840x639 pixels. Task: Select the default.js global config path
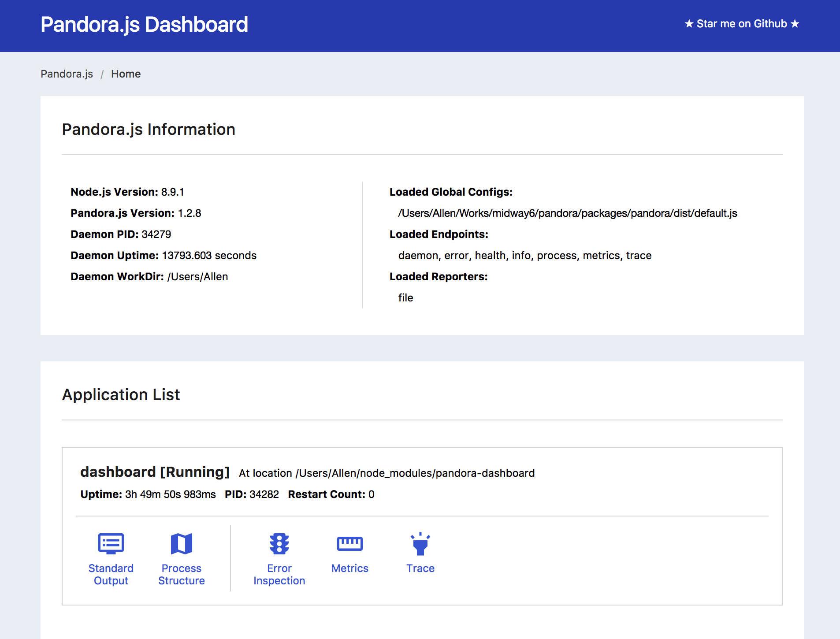pos(568,213)
